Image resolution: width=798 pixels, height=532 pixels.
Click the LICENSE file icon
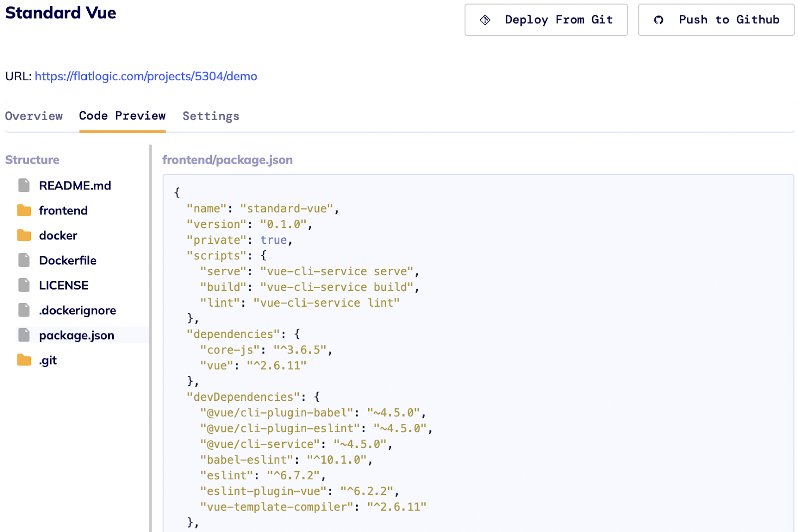pyautogui.click(x=24, y=285)
